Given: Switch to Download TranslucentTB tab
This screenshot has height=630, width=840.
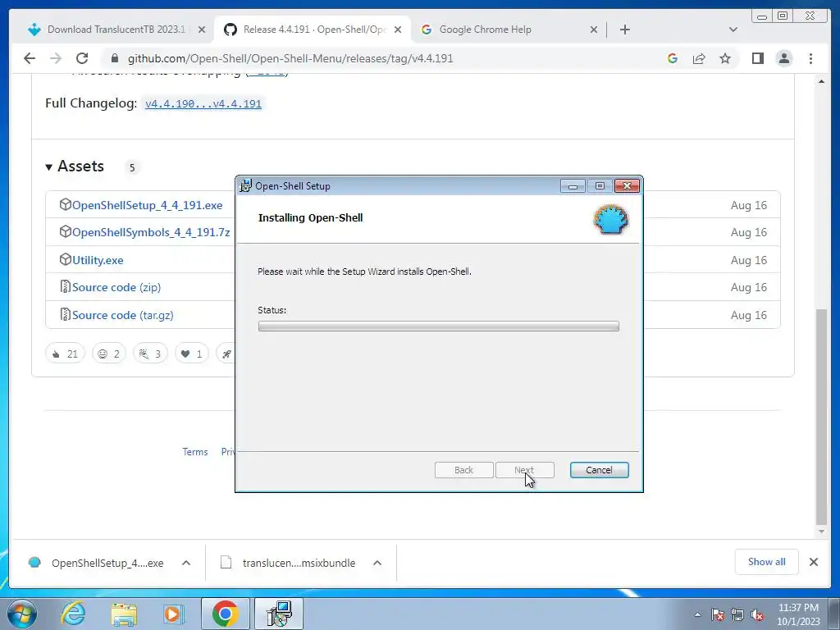Looking at the screenshot, I should tap(116, 30).
